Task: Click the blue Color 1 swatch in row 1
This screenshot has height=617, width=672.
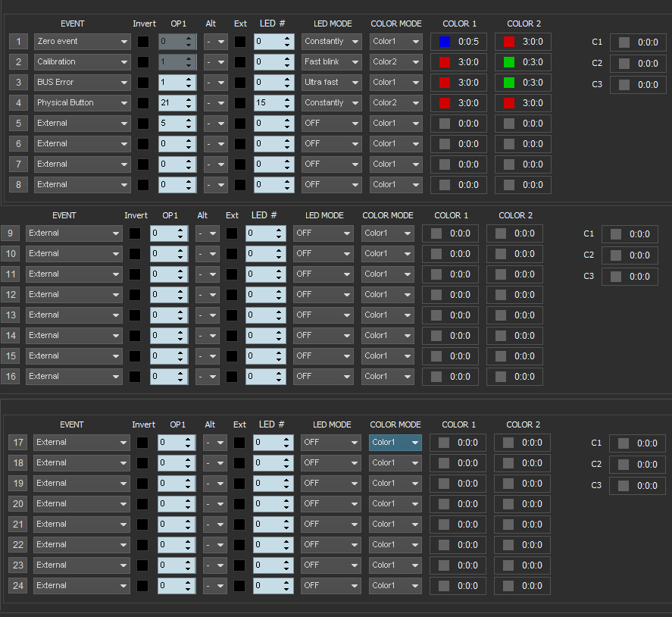Action: pos(445,42)
